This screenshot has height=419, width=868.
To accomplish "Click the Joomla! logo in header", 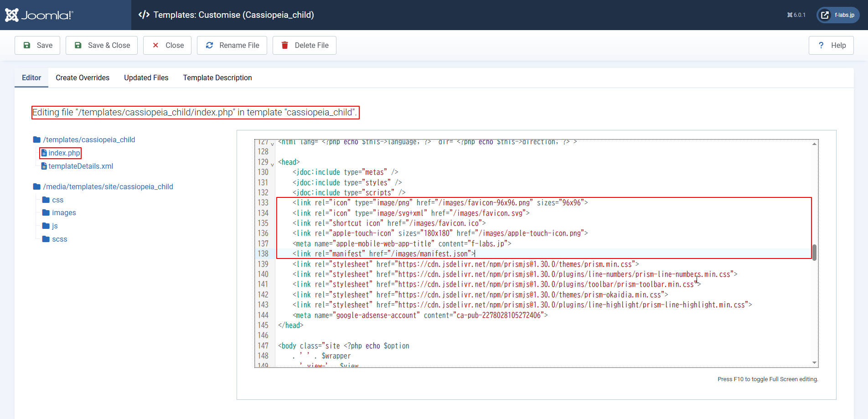I will [39, 15].
